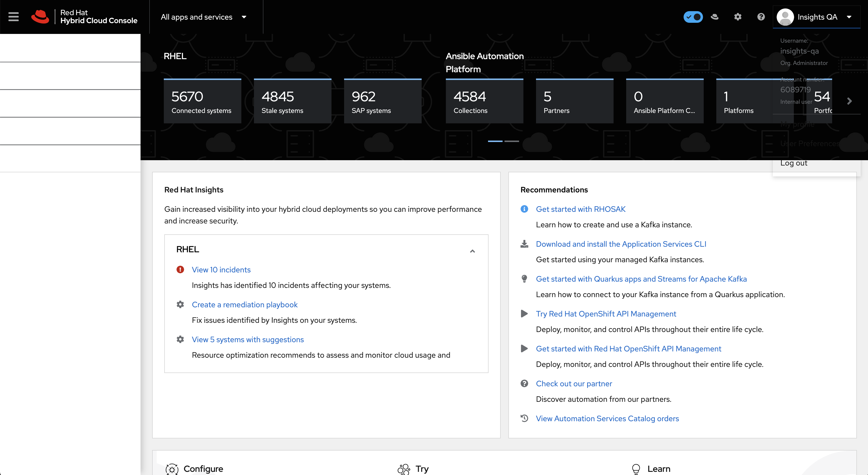Collapse the RHEL section chevron
Viewport: 868px width, 475px height.
473,251
